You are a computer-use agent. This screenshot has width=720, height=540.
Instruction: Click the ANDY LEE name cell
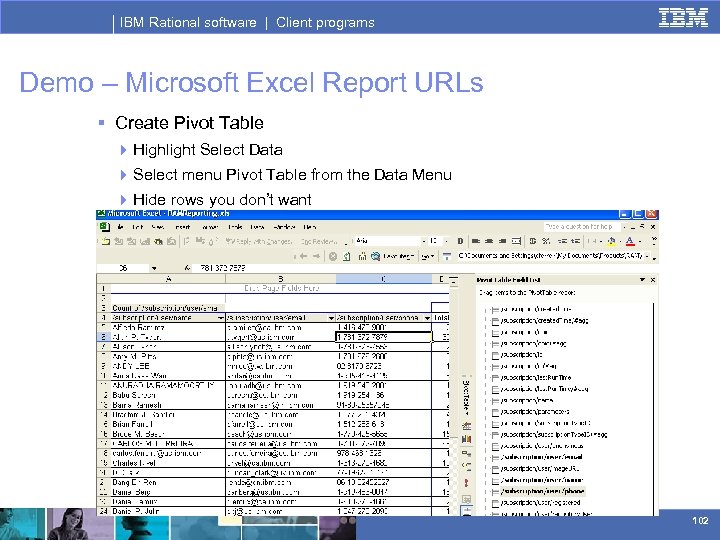[168, 366]
